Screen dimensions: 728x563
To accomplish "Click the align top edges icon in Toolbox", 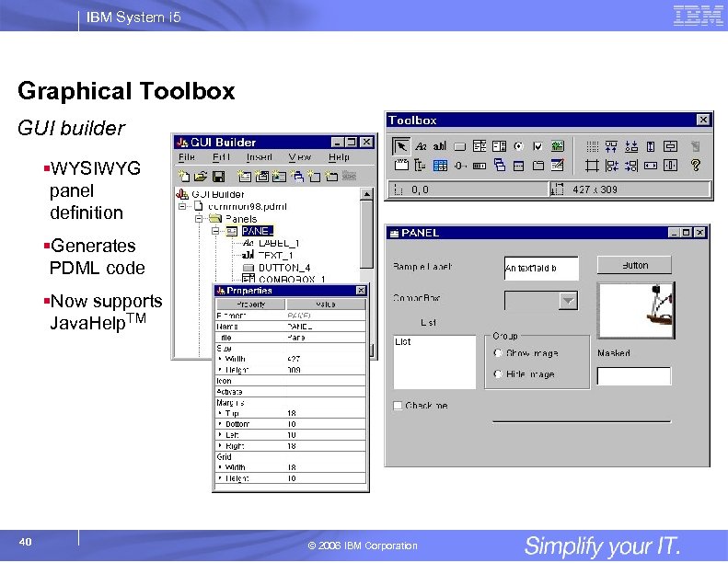I will tap(611, 146).
